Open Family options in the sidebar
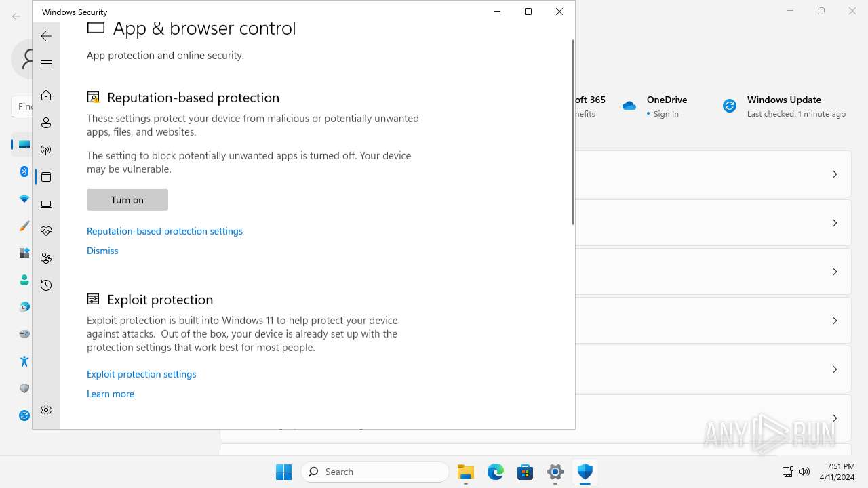Viewport: 868px width, 488px height. (46, 258)
